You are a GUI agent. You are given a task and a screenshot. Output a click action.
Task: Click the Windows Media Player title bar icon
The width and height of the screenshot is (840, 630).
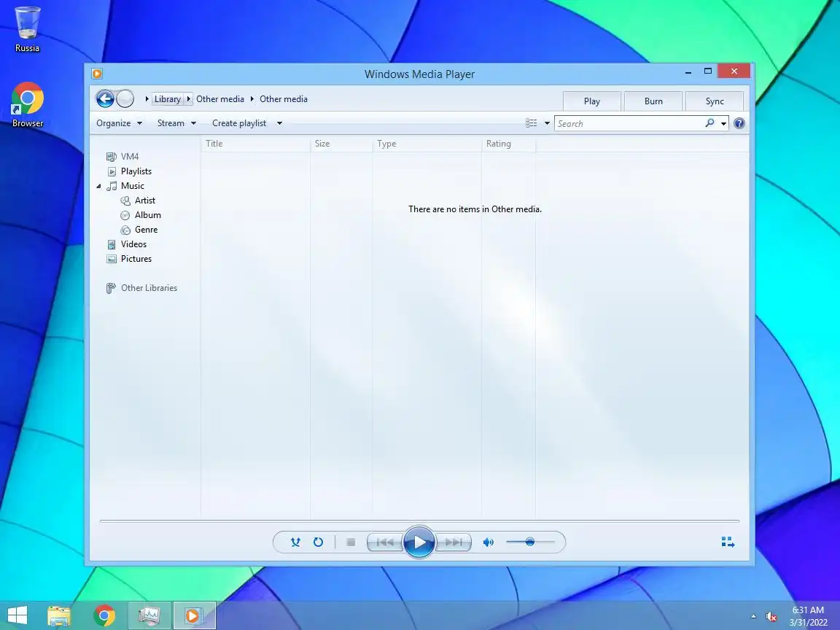coord(98,74)
